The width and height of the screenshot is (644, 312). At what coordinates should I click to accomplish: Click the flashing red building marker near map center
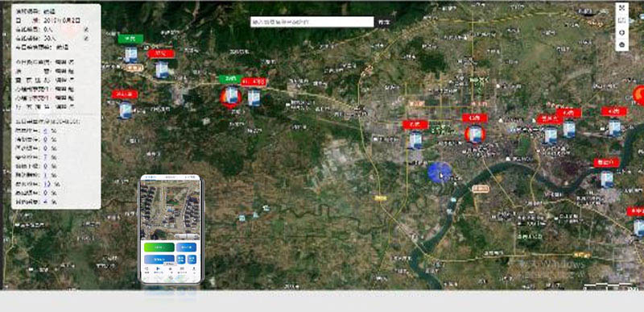click(475, 134)
